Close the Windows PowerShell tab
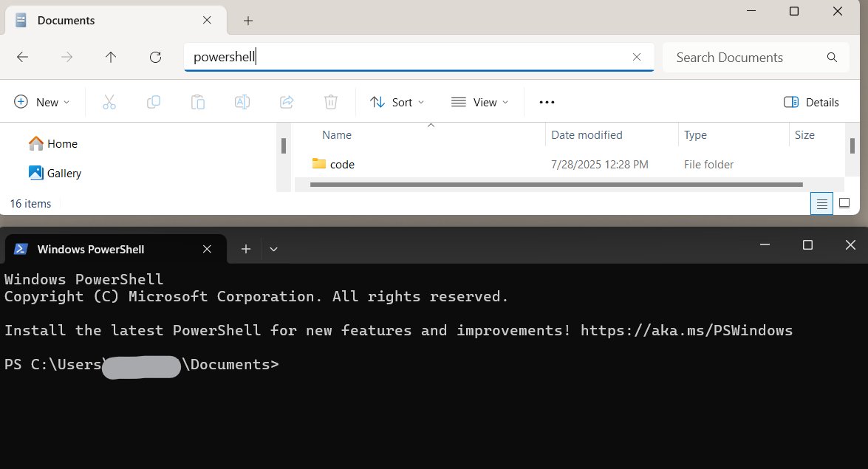 207,249
